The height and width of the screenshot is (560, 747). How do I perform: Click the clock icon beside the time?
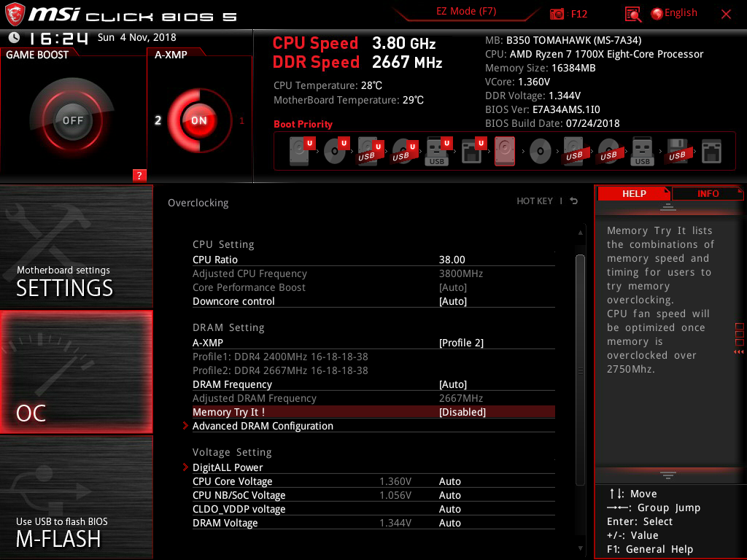15,37
